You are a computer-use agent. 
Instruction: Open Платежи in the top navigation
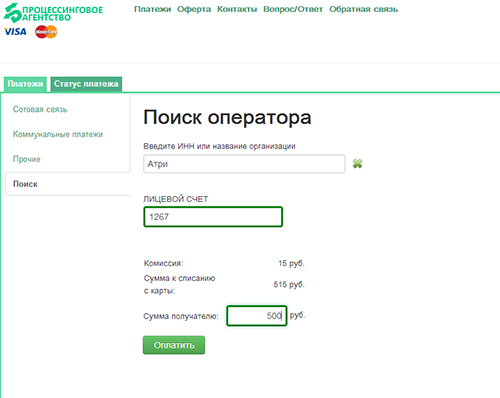click(x=153, y=9)
